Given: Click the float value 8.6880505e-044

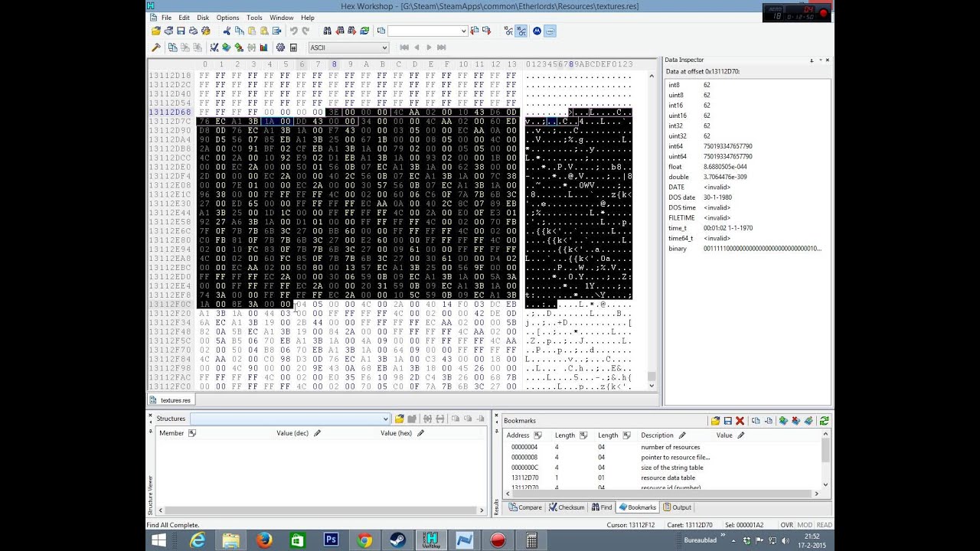Looking at the screenshot, I should (724, 167).
